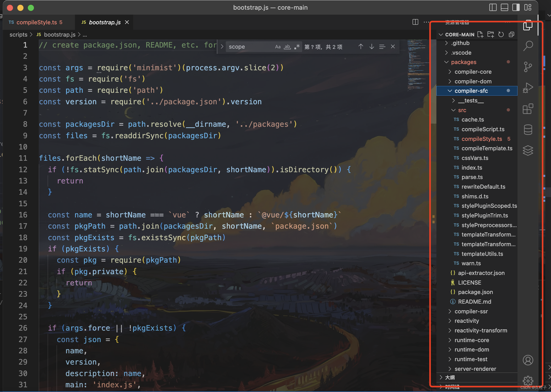Viewport: 551px width, 392px height.
Task: Click the New File icon in explorer
Action: (x=480, y=34)
